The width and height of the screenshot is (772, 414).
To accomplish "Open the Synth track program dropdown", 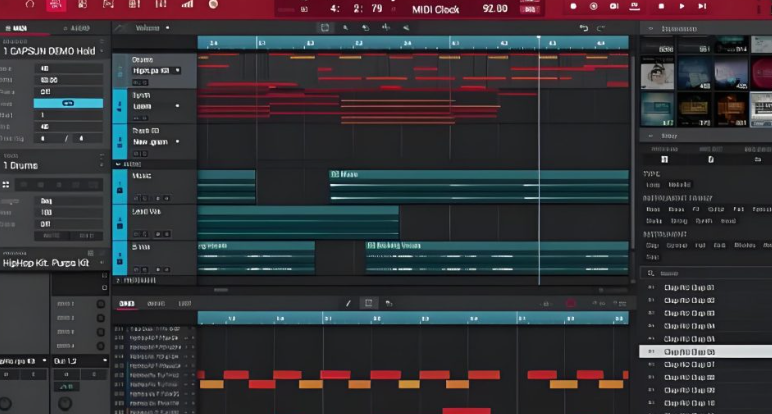I will (177, 106).
